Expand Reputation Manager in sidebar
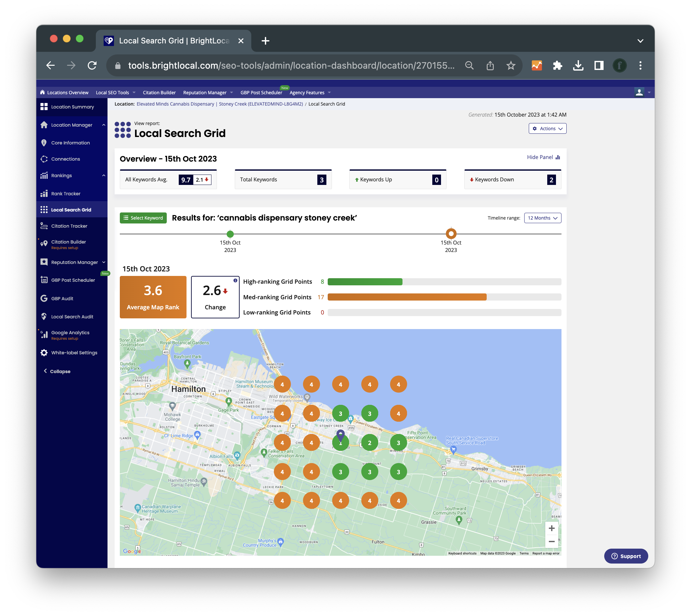The height and width of the screenshot is (616, 691). (x=104, y=262)
